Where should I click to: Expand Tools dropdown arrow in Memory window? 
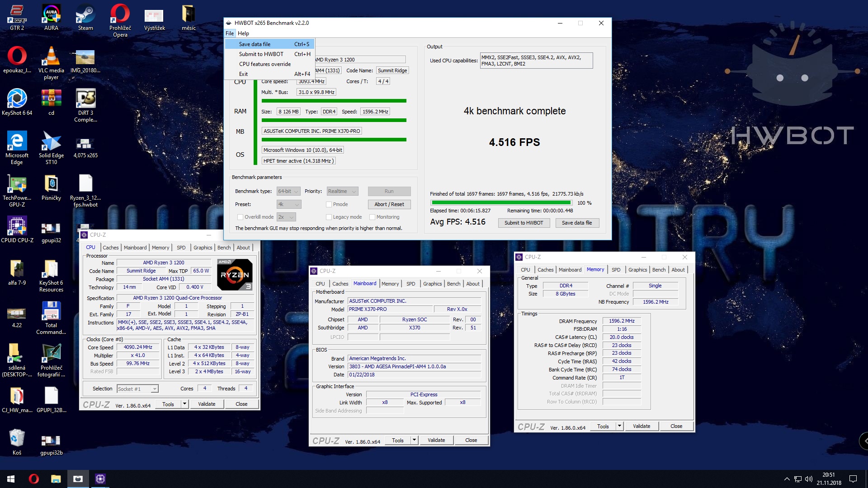[x=619, y=426]
